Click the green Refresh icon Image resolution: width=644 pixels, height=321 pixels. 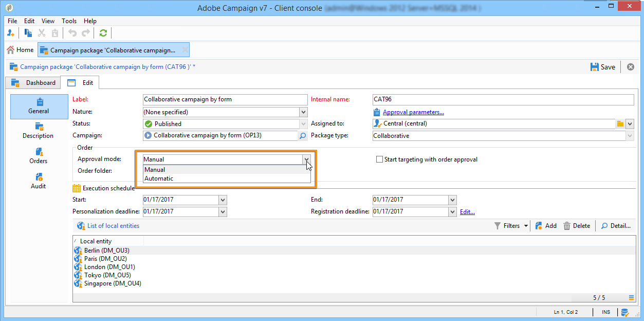point(103,33)
